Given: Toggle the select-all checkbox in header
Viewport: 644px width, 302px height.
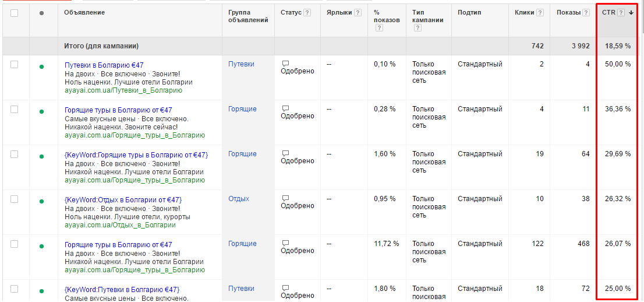Looking at the screenshot, I should coord(15,13).
